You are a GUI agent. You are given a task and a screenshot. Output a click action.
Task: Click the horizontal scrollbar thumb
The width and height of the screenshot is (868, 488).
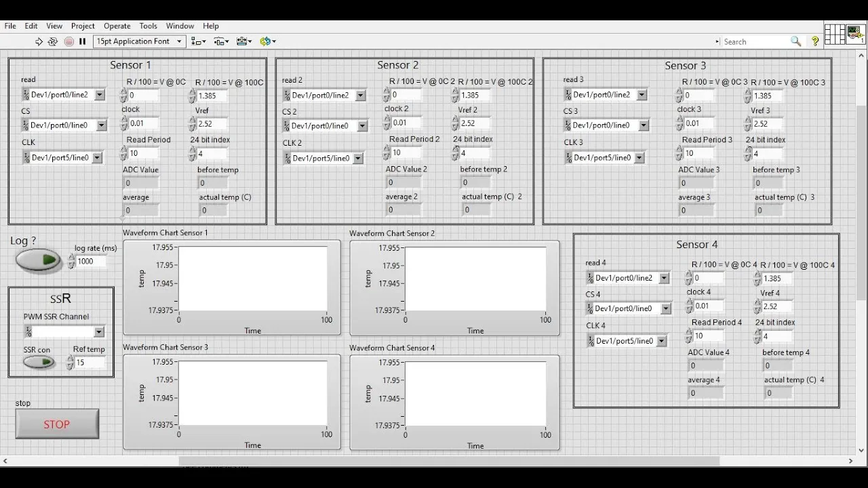(449, 461)
